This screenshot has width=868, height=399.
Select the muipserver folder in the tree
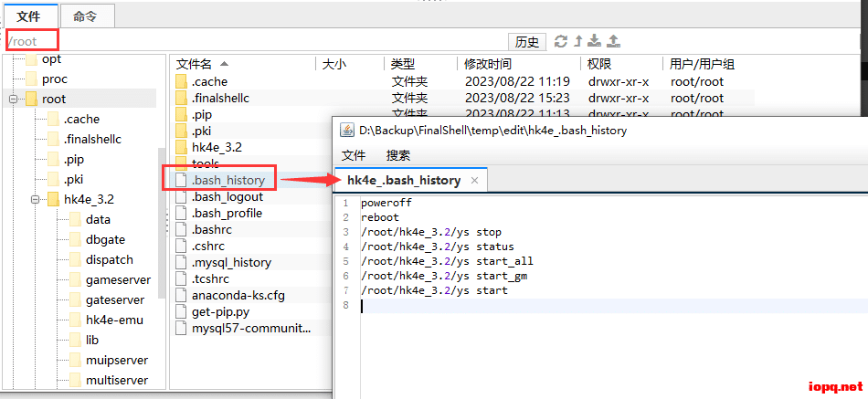click(117, 361)
